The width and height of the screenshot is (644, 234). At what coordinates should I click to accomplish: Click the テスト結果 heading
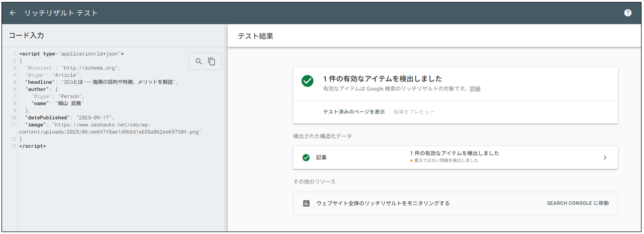pos(256,36)
